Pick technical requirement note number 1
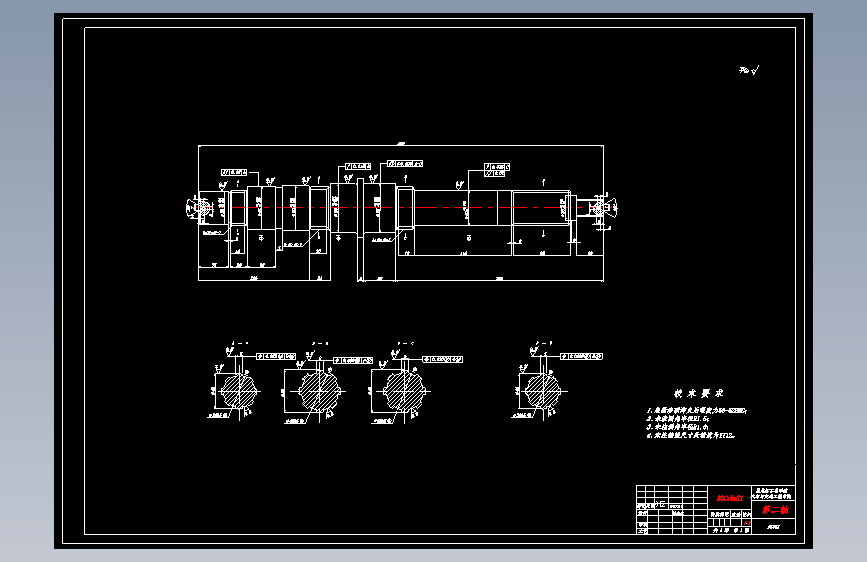867x562 pixels. click(697, 411)
